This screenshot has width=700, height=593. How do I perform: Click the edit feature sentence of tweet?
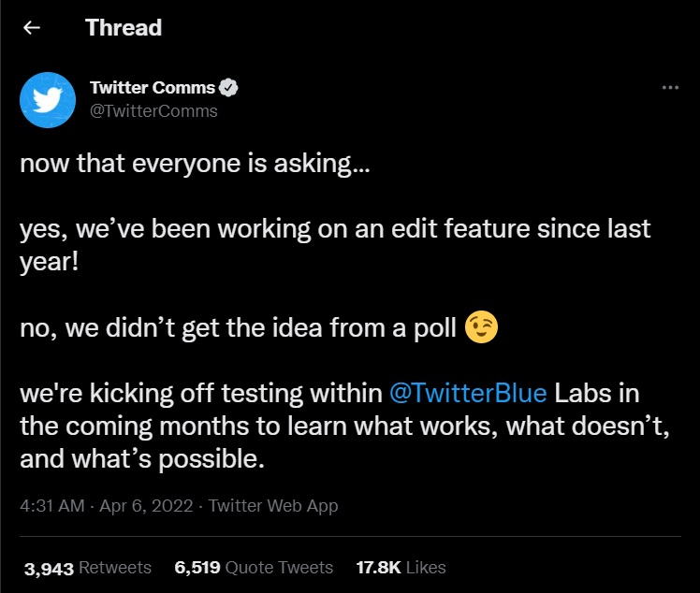(x=335, y=245)
